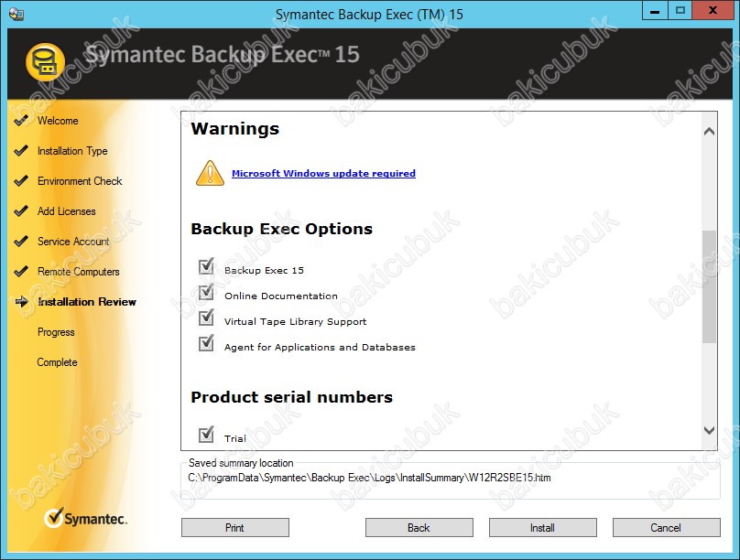Open the Welcome wizard step
Image resolution: width=740 pixels, height=560 pixels.
coord(58,121)
